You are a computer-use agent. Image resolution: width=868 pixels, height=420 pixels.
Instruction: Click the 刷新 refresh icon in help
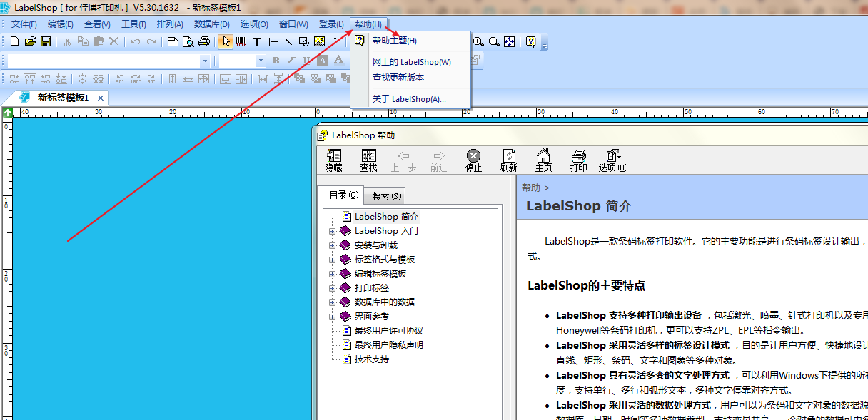pyautogui.click(x=508, y=160)
